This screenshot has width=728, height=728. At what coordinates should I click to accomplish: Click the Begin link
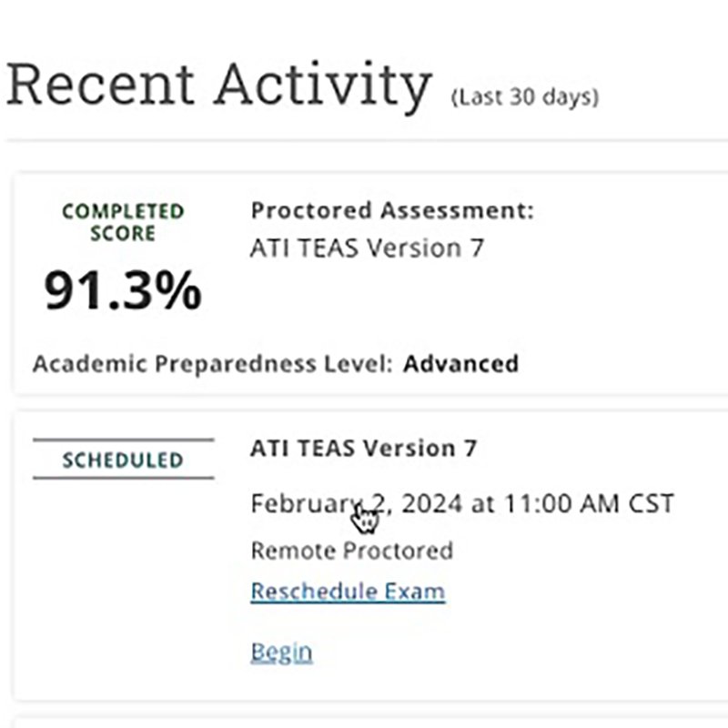coord(281,652)
